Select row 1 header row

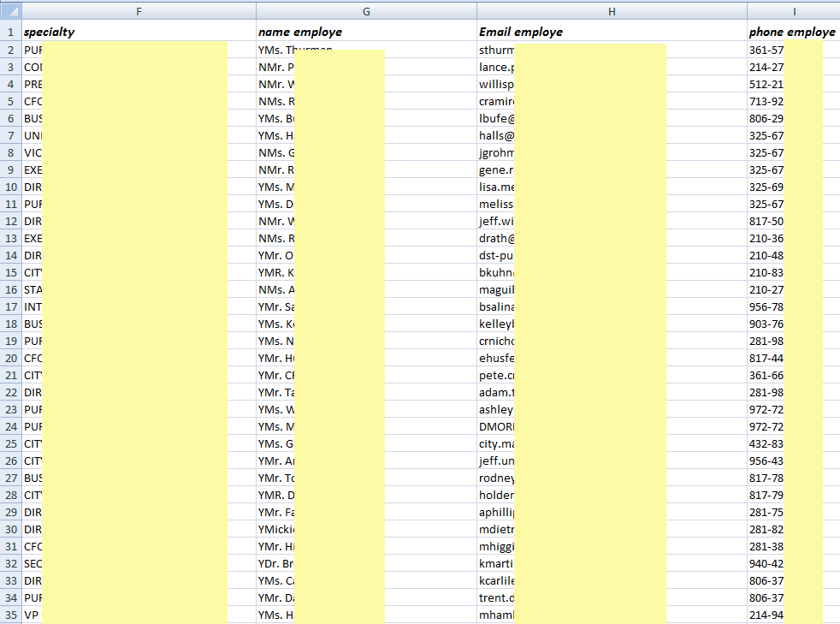[10, 32]
